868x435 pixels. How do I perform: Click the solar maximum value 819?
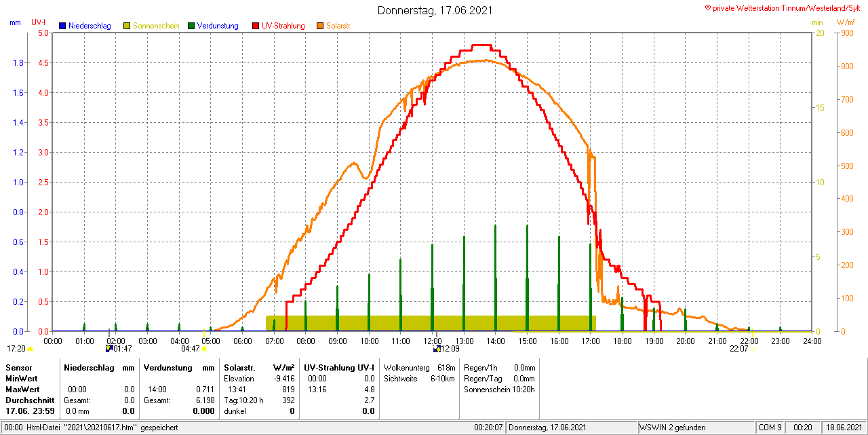[x=288, y=390]
